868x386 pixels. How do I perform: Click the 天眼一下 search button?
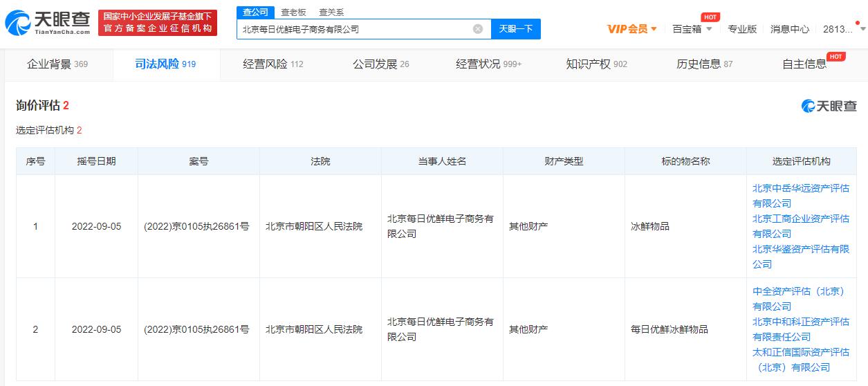click(516, 29)
